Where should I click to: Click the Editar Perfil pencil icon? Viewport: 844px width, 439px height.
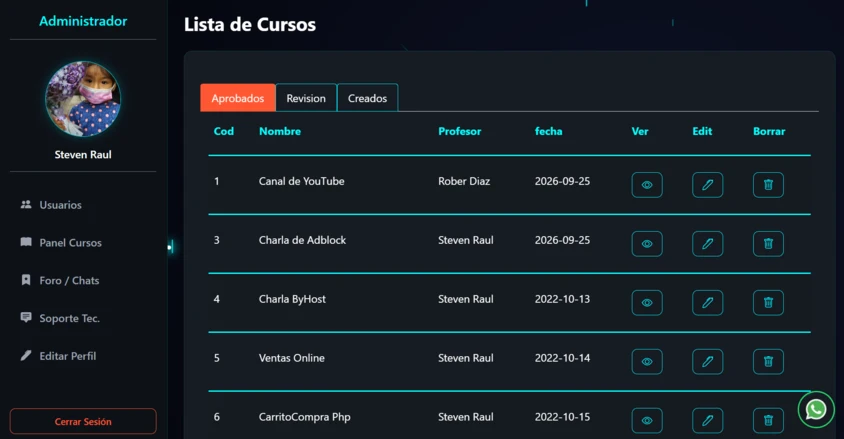pyautogui.click(x=26, y=356)
